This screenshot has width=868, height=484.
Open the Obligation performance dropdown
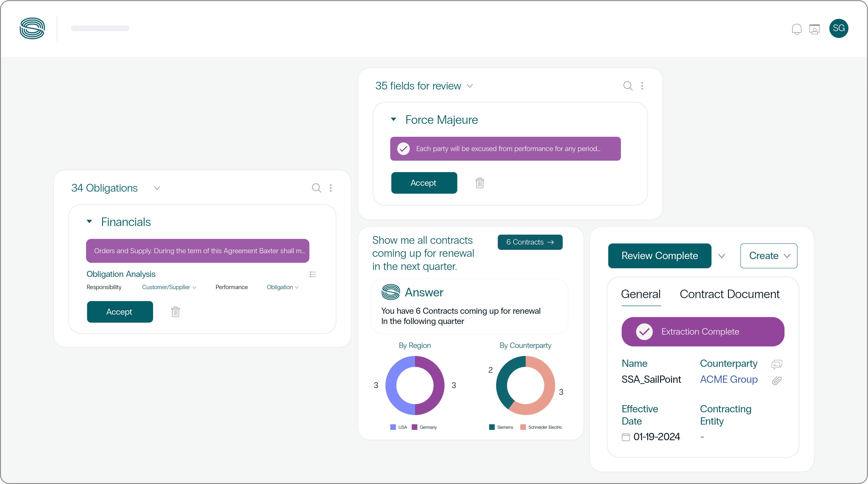[x=283, y=287]
